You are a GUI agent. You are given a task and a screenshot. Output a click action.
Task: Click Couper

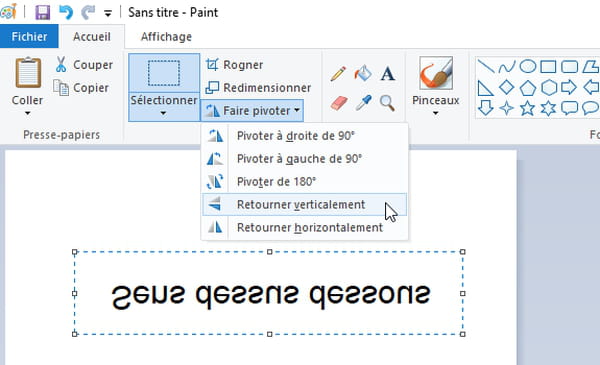84,65
